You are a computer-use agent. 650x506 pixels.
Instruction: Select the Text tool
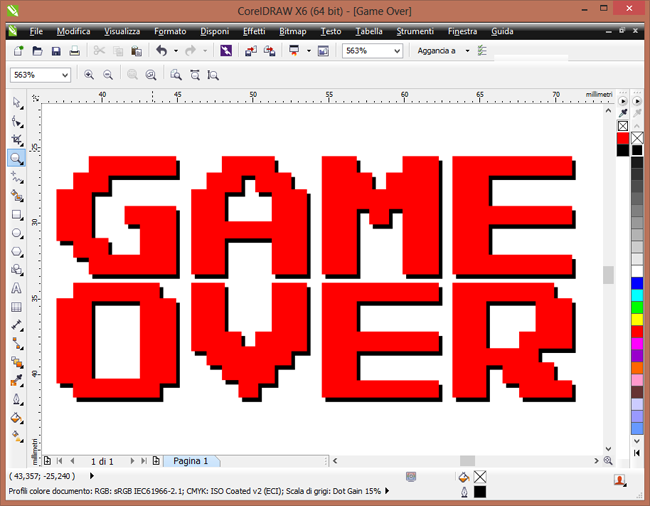tap(16, 288)
